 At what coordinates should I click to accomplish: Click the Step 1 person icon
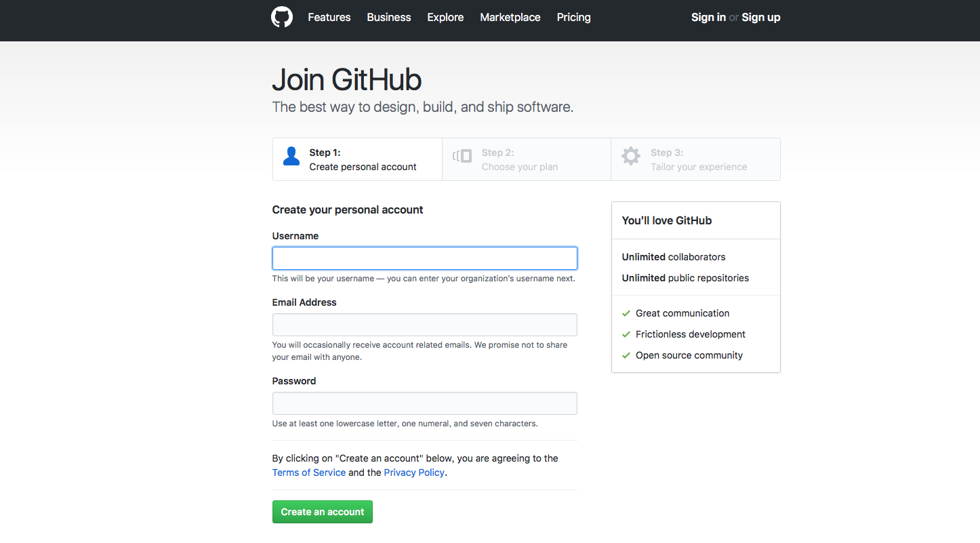tap(291, 156)
